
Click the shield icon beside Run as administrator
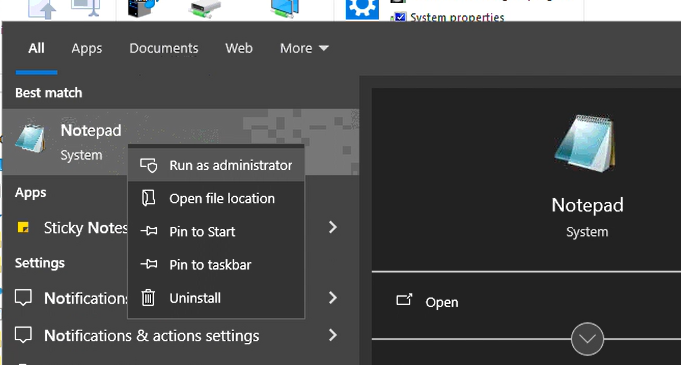pyautogui.click(x=149, y=165)
